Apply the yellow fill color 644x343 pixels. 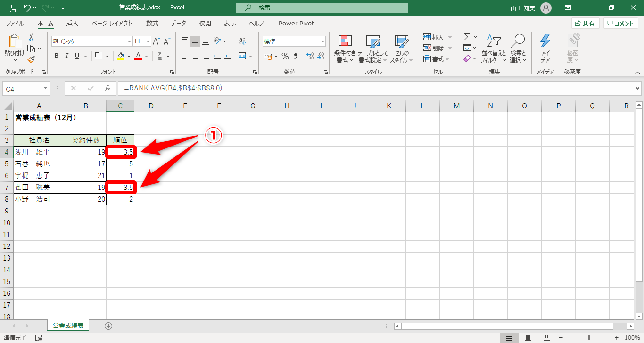tap(120, 56)
